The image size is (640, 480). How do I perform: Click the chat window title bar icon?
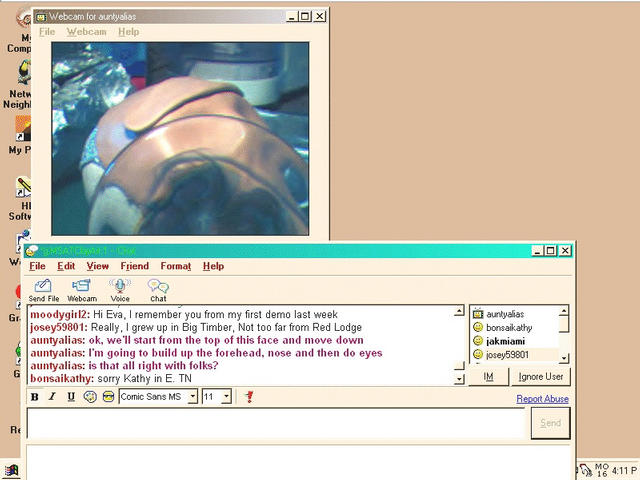[32, 251]
